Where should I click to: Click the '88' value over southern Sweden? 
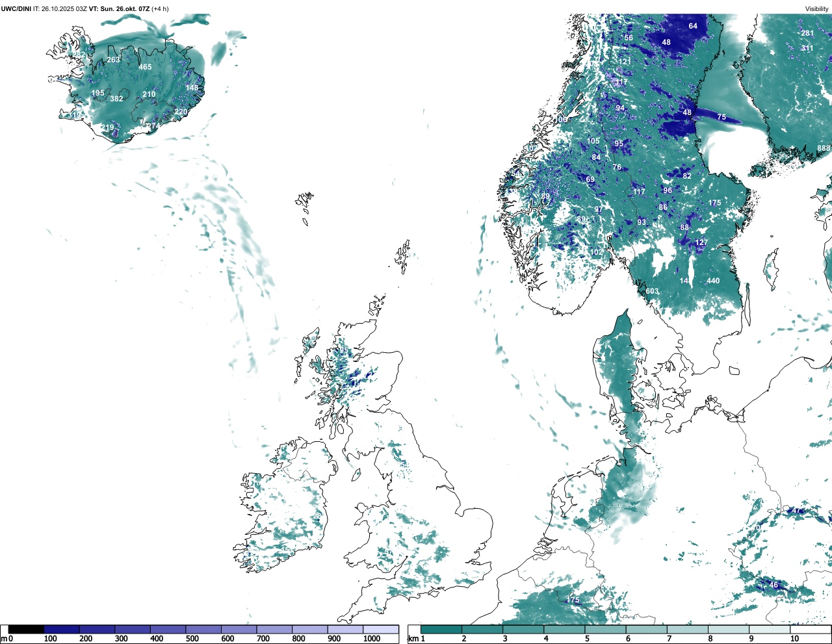click(x=684, y=227)
